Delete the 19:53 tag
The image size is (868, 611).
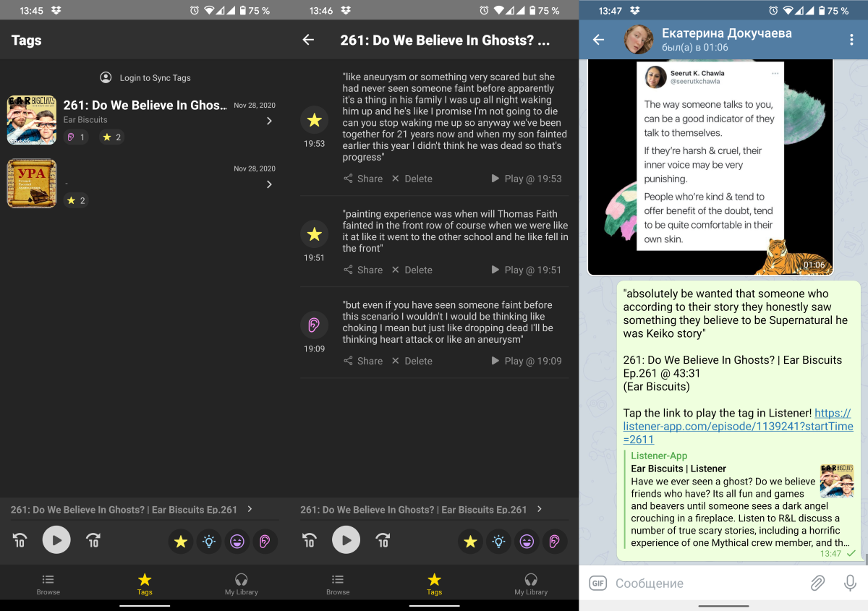pyautogui.click(x=412, y=179)
